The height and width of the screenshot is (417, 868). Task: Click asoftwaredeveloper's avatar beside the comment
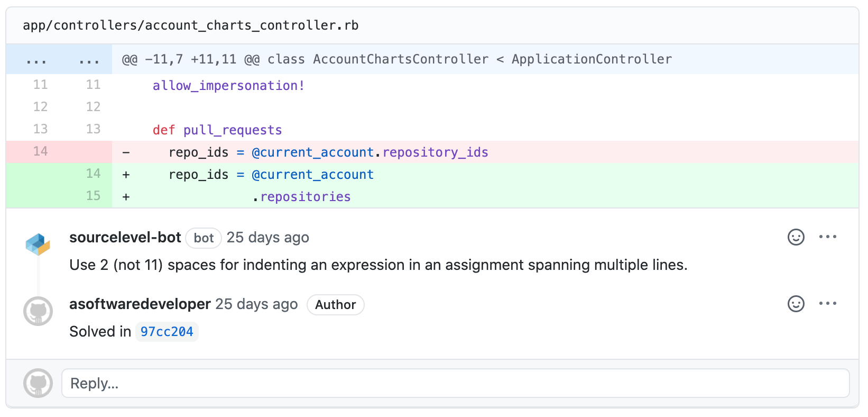pos(38,311)
